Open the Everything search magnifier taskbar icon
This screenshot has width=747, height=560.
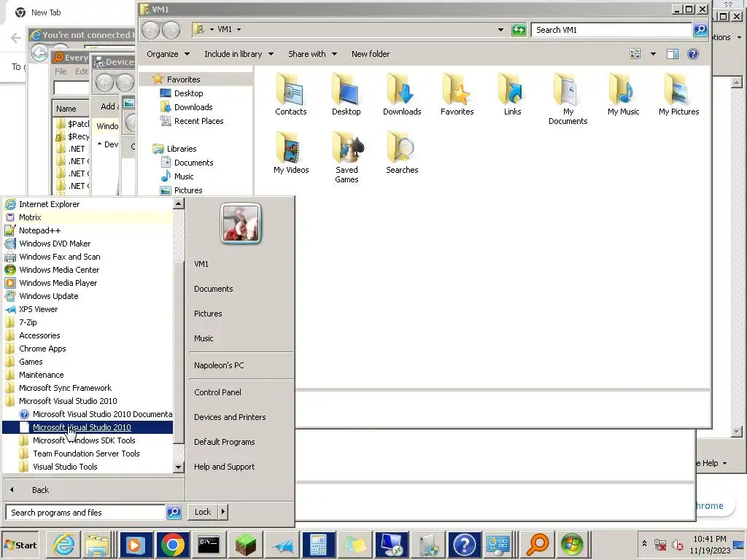click(x=537, y=545)
